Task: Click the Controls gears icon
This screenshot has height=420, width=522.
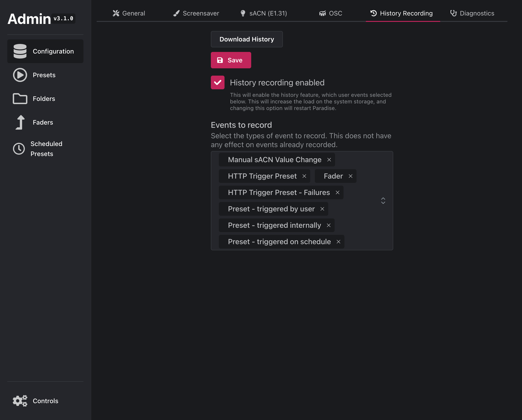Action: 20,401
